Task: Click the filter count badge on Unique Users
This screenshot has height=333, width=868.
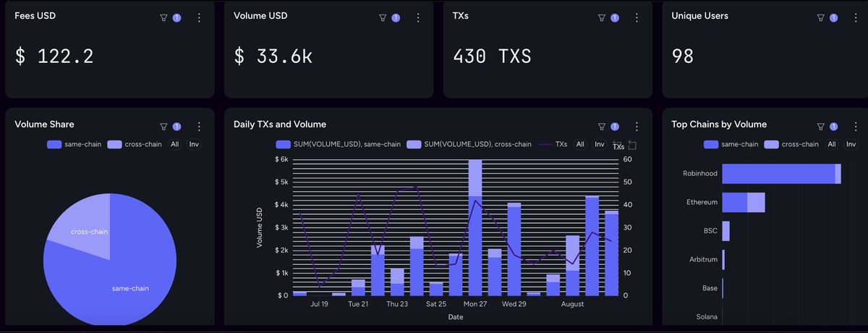Action: click(833, 17)
